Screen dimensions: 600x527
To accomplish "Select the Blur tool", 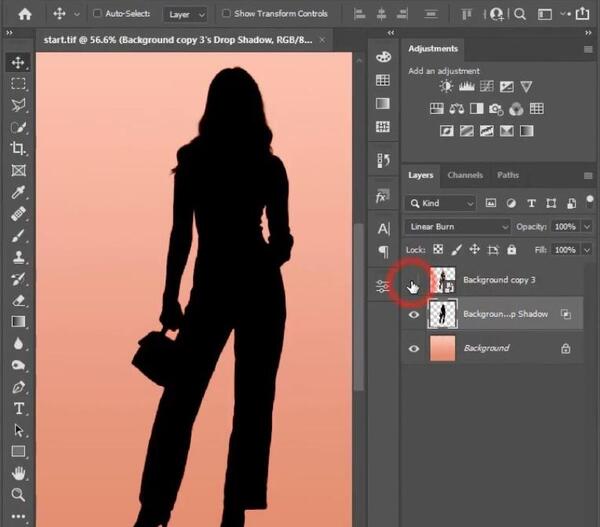I will click(x=18, y=344).
